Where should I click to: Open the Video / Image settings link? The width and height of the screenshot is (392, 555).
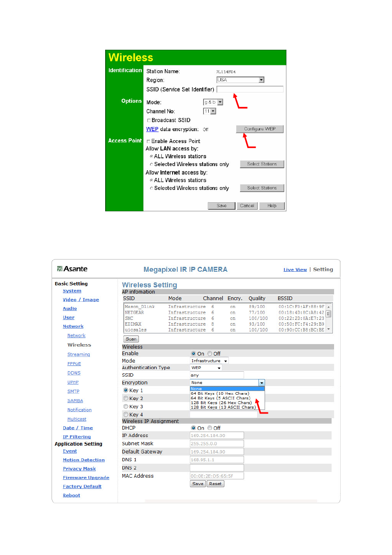(x=81, y=300)
